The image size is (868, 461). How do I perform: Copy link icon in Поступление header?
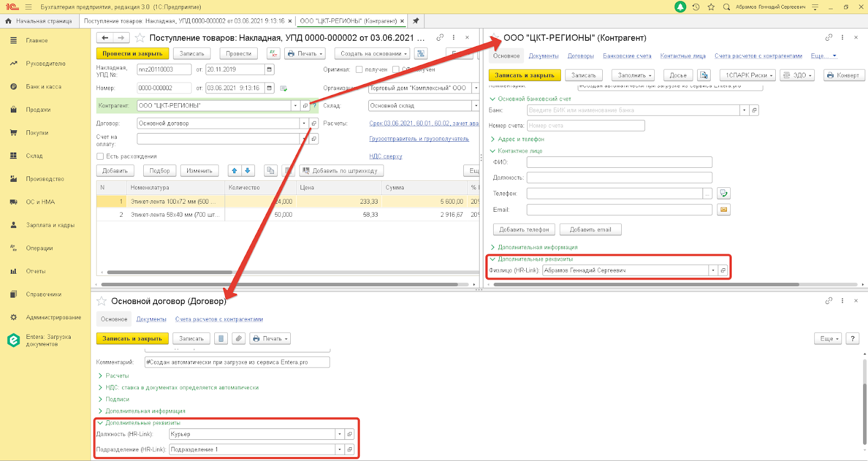click(x=440, y=37)
